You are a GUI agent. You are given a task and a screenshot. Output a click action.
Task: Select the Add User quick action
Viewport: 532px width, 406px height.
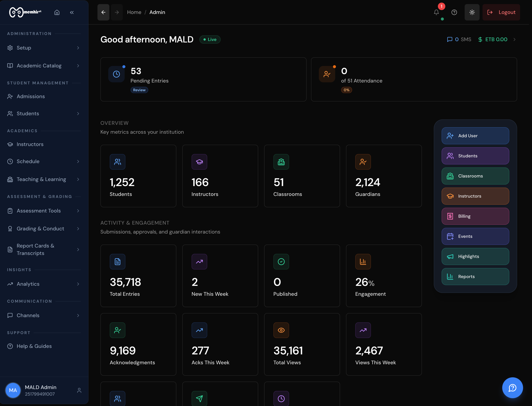point(475,136)
